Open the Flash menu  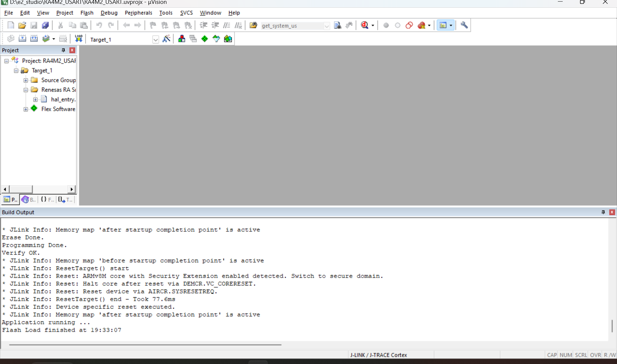(87, 13)
